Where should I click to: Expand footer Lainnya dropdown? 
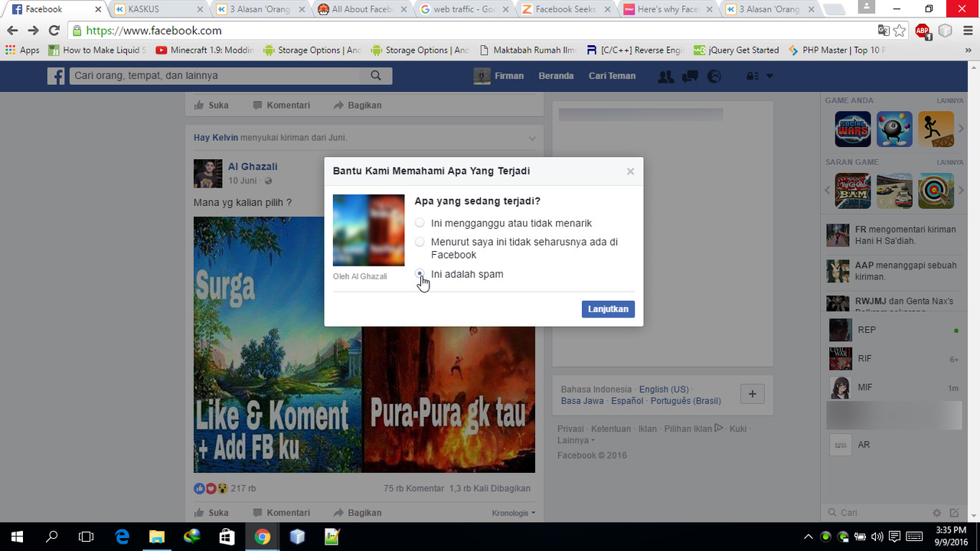click(575, 440)
